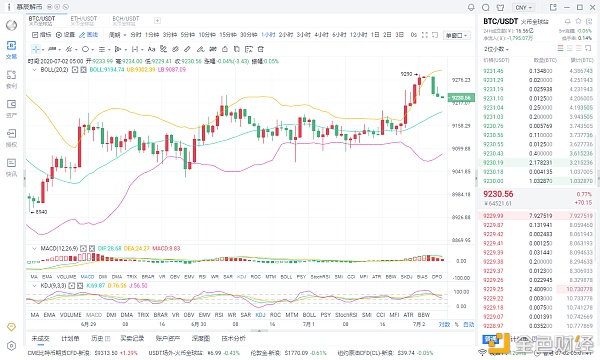
Task: Toggle KDJ indicator settings box
Action: [72, 286]
